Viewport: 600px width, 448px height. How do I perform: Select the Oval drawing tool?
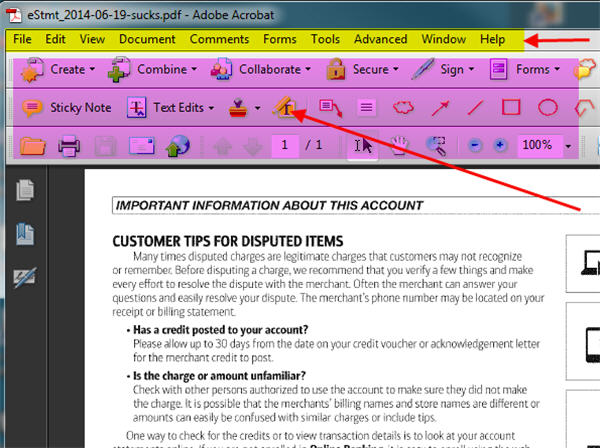tap(548, 108)
